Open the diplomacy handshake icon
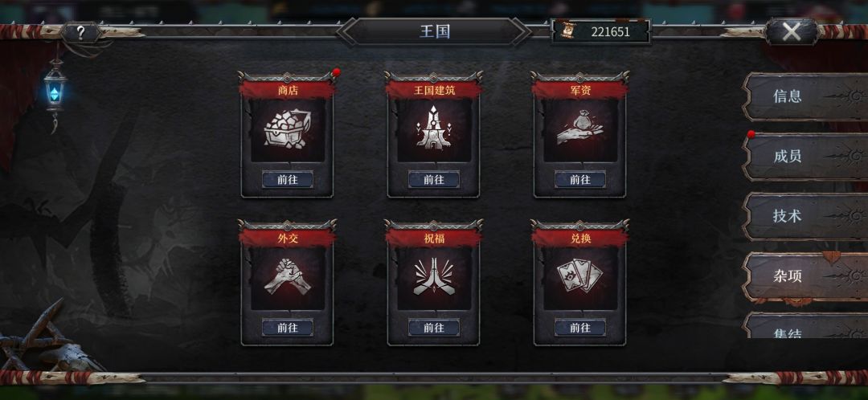The height and width of the screenshot is (400, 868). [287, 276]
